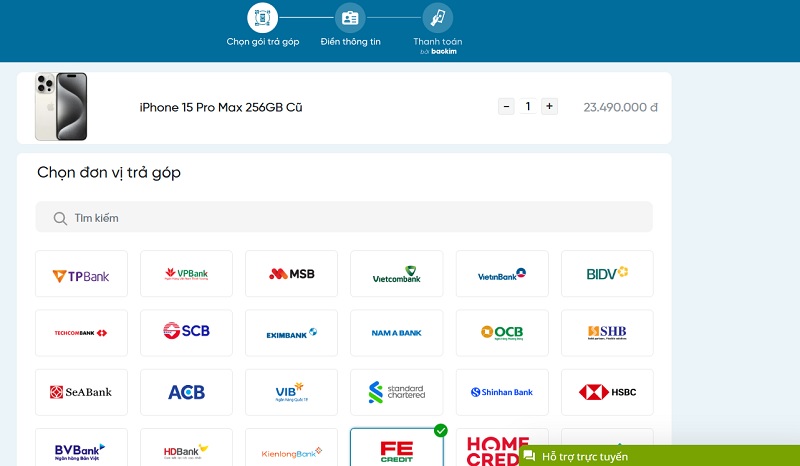Click the 'Điền thông tin' step icon
Viewport: 800px width, 466px height.
click(350, 18)
